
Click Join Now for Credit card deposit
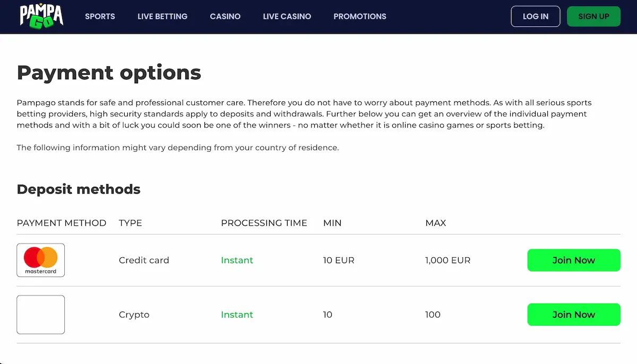tap(573, 260)
